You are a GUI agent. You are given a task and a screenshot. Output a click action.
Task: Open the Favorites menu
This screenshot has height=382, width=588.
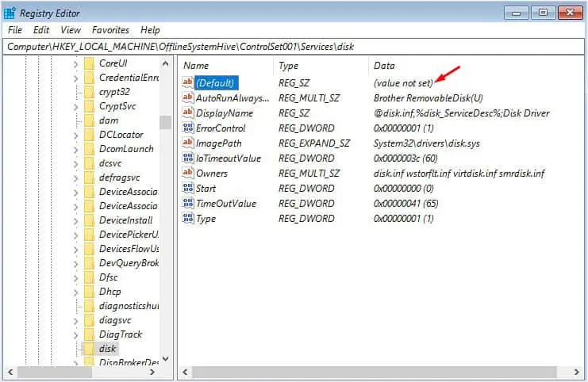pos(110,30)
